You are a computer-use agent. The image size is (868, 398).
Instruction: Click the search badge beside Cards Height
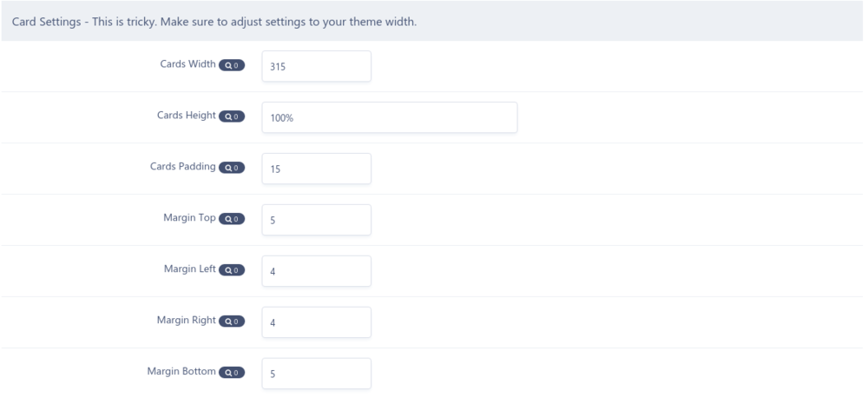[x=232, y=116]
